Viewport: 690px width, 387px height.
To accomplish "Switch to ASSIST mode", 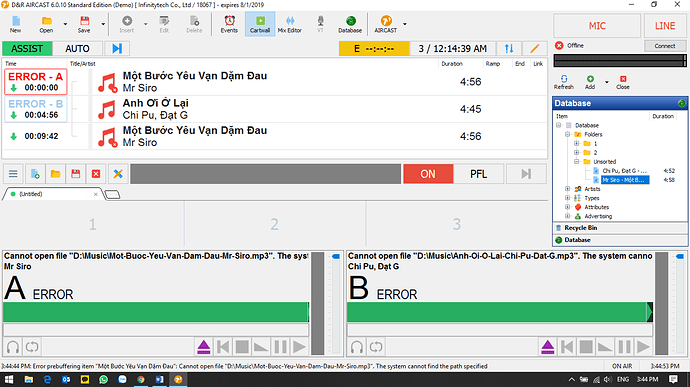I will 27,48.
